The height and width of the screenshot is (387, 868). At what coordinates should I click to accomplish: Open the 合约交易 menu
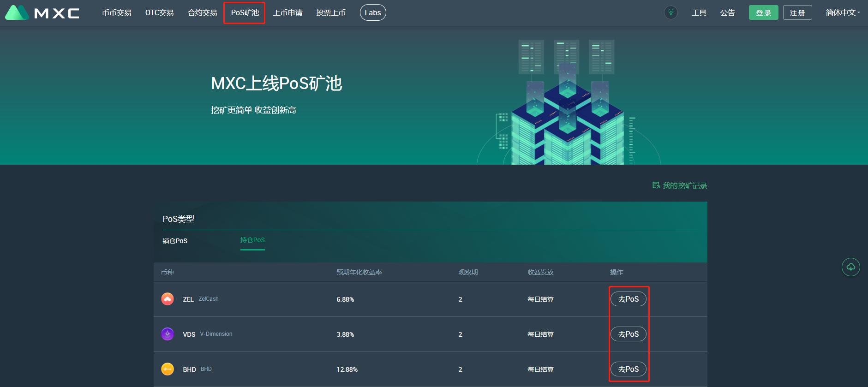tap(203, 13)
